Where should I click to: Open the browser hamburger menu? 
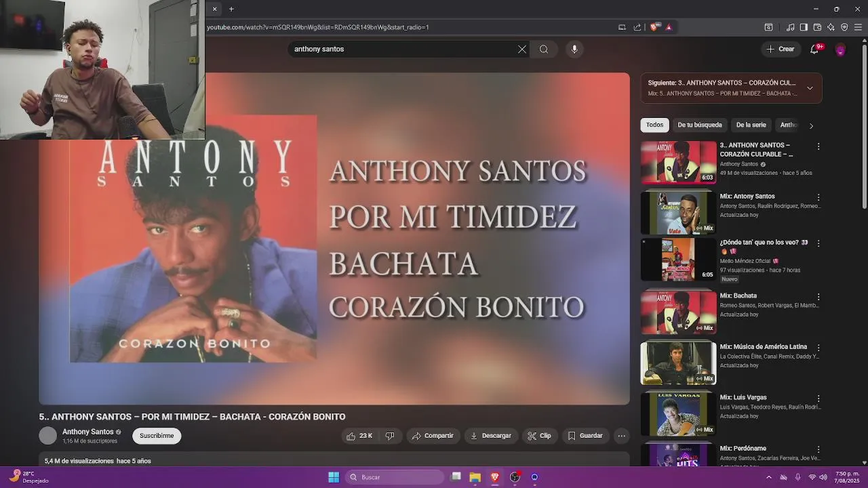point(858,27)
